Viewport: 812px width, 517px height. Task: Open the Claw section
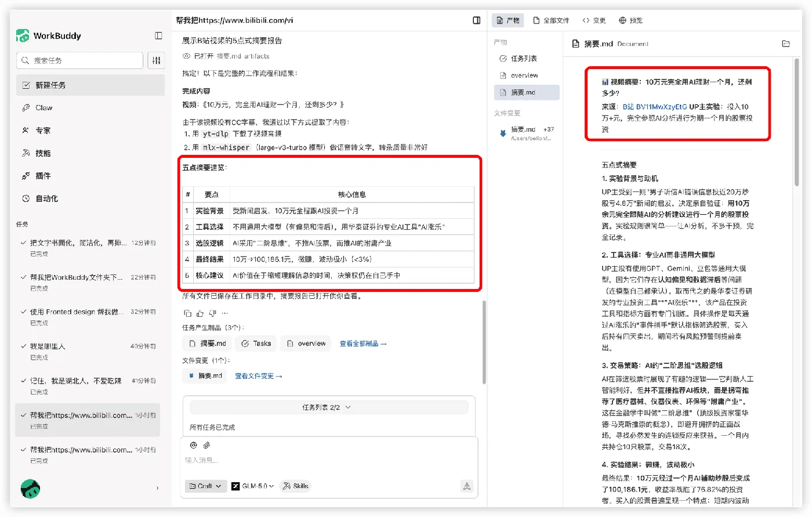90,108
